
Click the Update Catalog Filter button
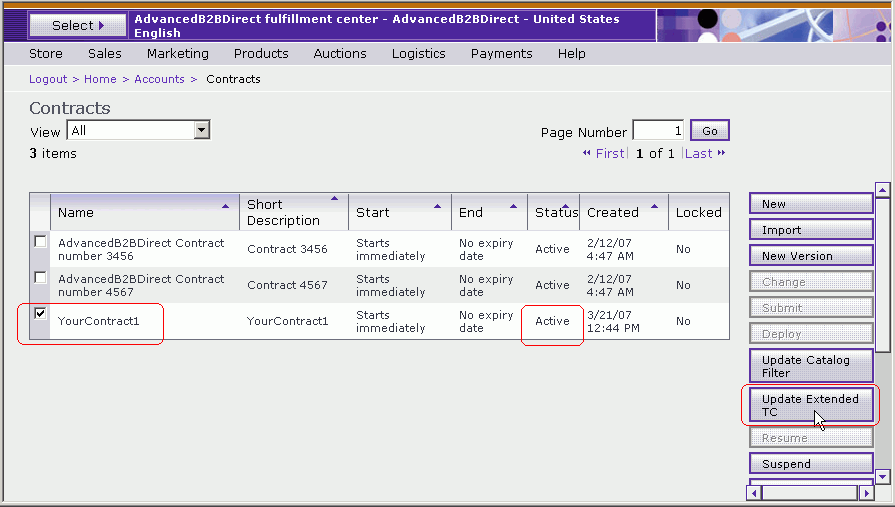click(811, 366)
